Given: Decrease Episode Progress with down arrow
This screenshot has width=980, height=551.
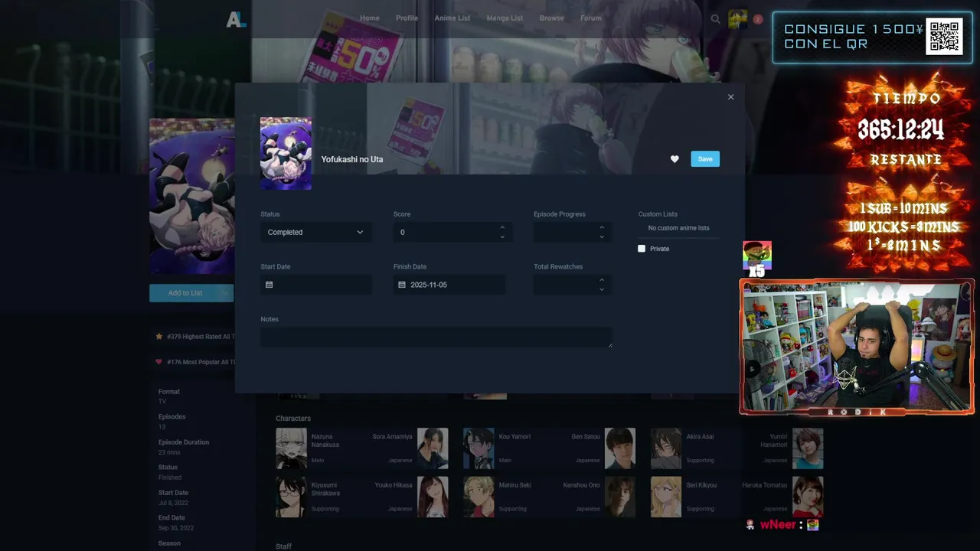Looking at the screenshot, I should pyautogui.click(x=602, y=237).
